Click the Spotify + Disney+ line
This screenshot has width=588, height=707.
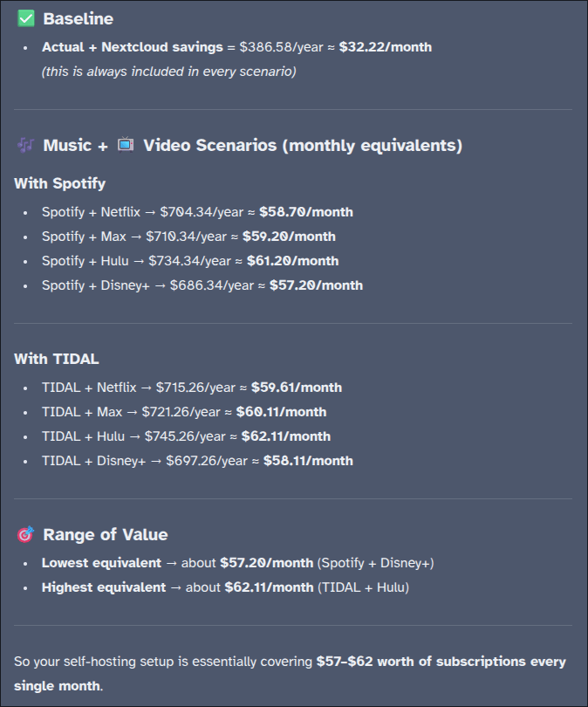(202, 285)
